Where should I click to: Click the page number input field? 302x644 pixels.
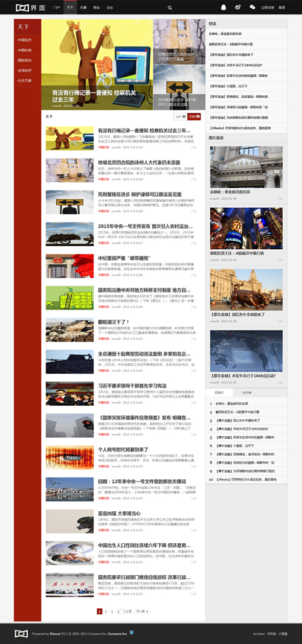point(120,611)
